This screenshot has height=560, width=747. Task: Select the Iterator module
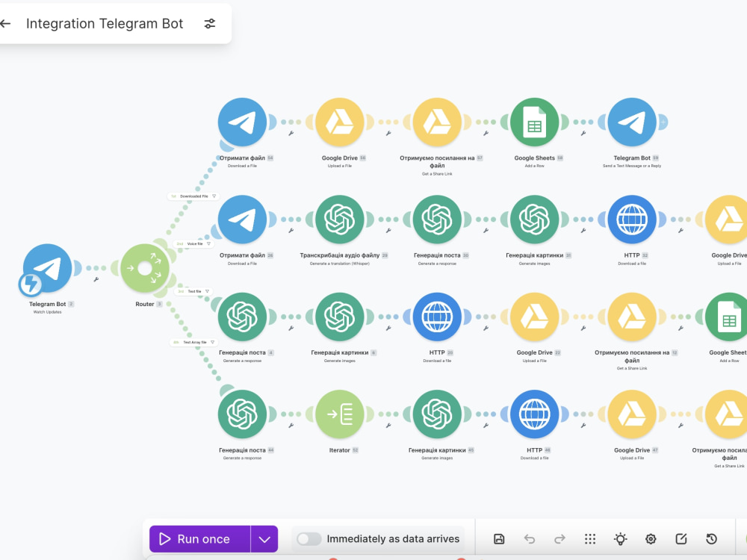point(340,414)
